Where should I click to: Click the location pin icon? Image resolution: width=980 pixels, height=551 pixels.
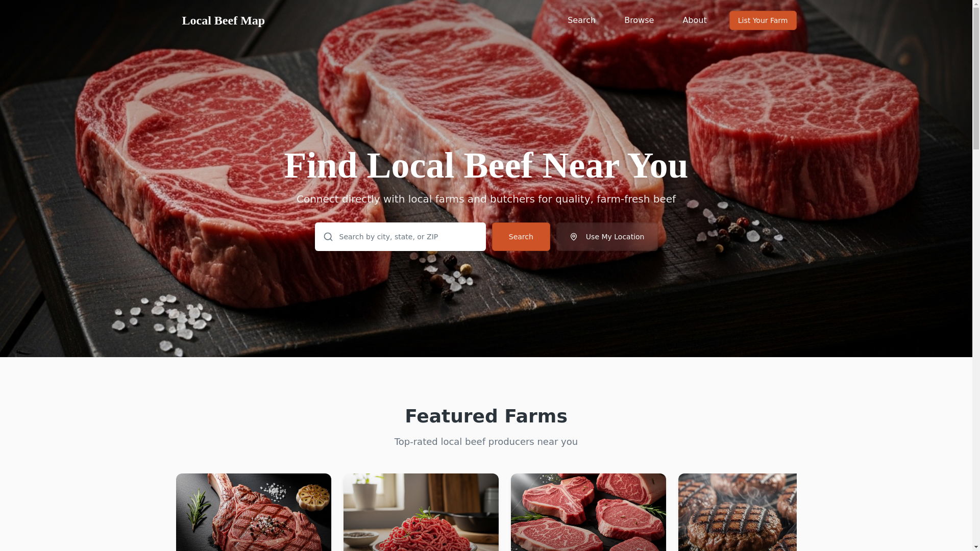pos(574,237)
